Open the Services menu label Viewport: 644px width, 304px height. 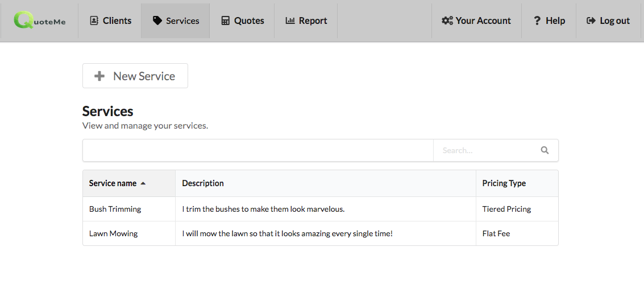point(183,20)
